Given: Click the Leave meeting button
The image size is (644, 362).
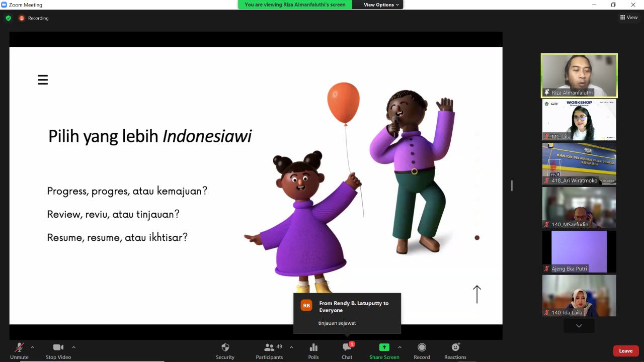Looking at the screenshot, I should [625, 351].
